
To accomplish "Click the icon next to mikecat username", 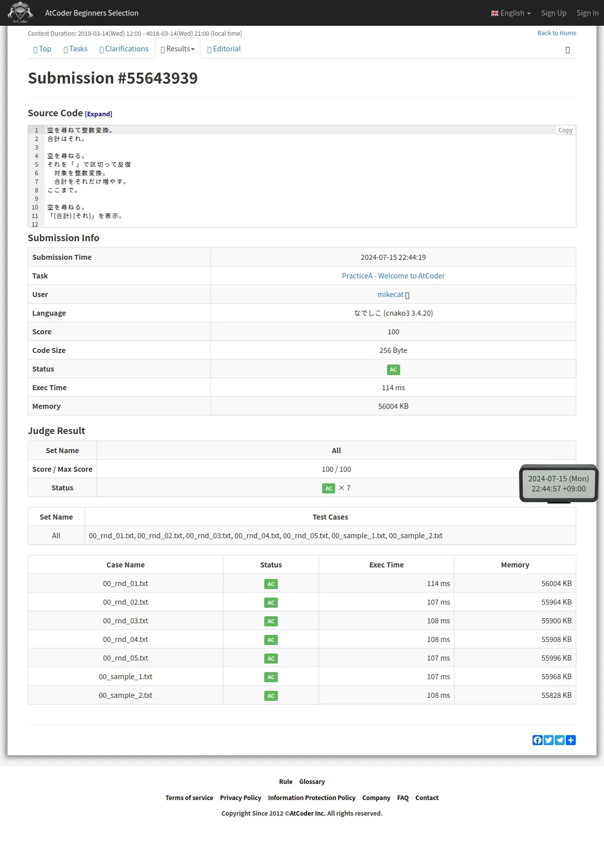I will click(407, 295).
